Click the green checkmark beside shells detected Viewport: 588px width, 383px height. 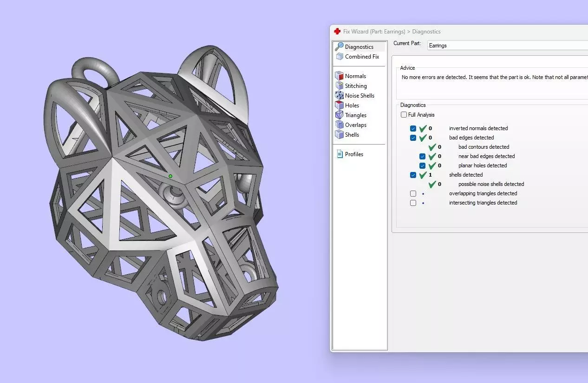(423, 175)
